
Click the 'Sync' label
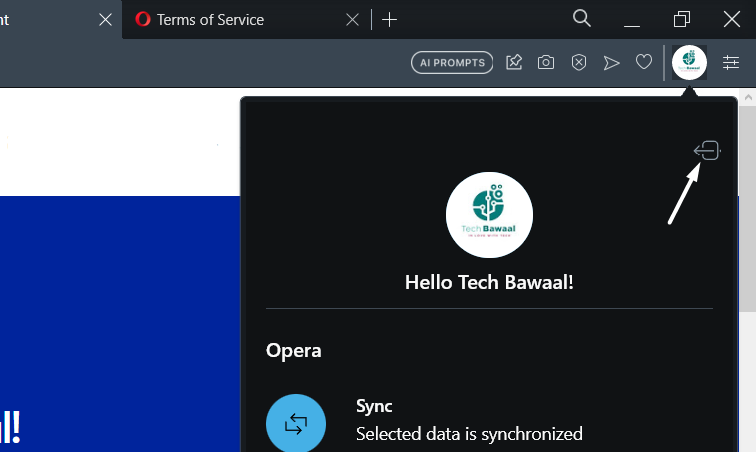point(374,406)
